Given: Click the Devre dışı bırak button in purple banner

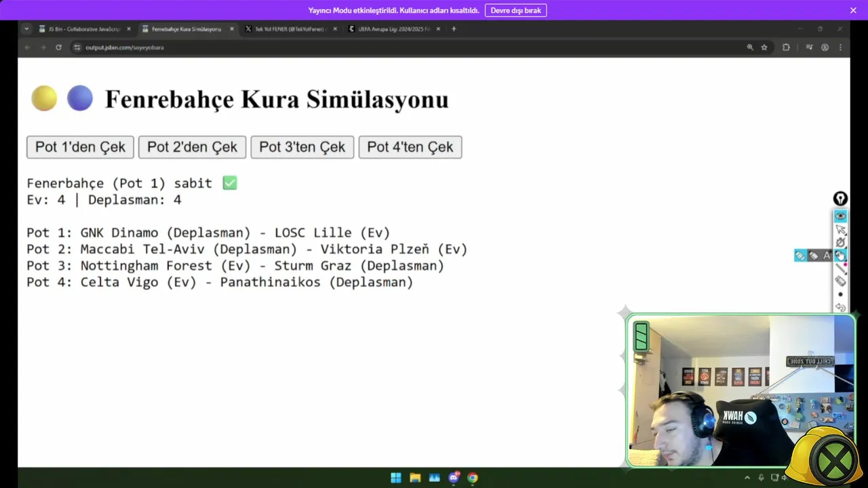Looking at the screenshot, I should pyautogui.click(x=515, y=10).
